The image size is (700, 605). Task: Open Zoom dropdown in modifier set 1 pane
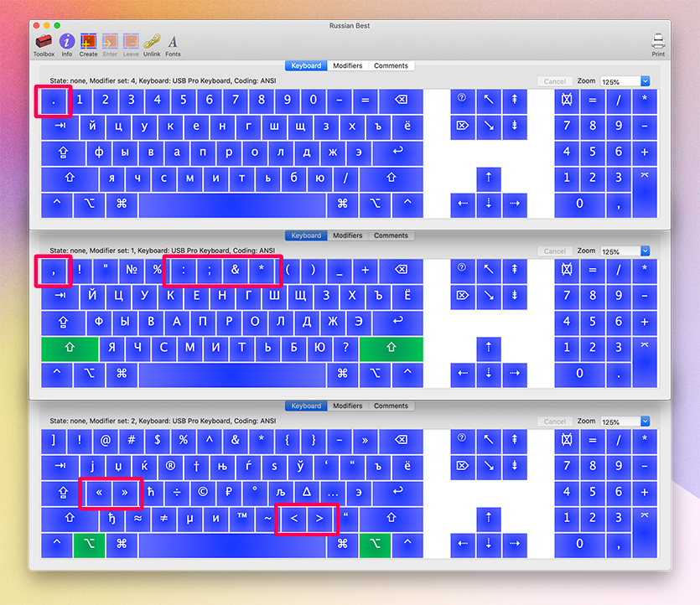tap(645, 251)
